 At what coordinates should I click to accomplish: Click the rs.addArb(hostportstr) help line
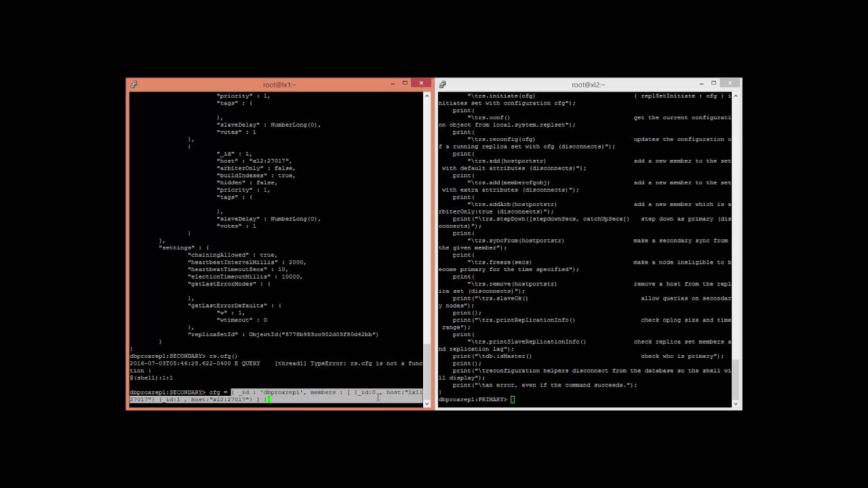[585, 207]
